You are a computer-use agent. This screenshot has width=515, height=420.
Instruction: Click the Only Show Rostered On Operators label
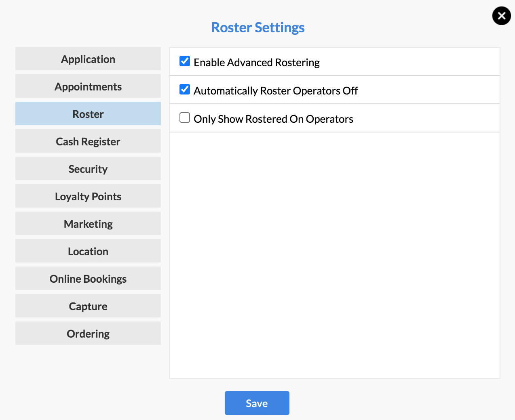click(273, 119)
